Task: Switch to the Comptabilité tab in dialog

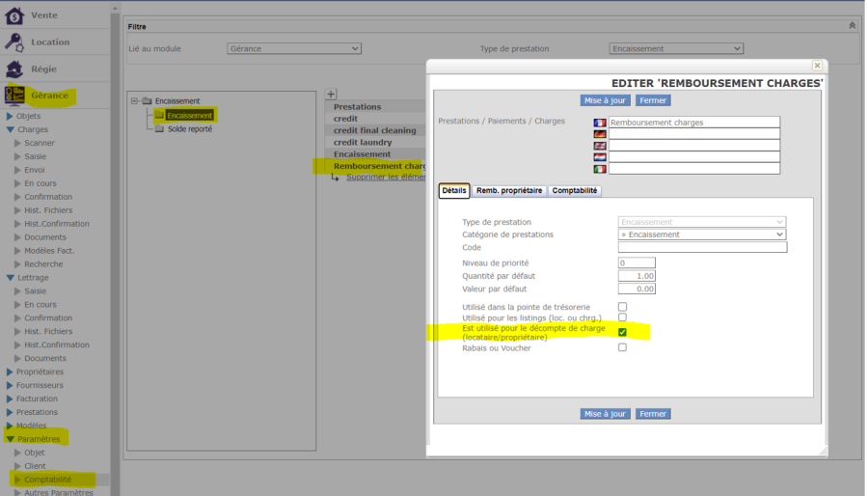Action: [575, 191]
